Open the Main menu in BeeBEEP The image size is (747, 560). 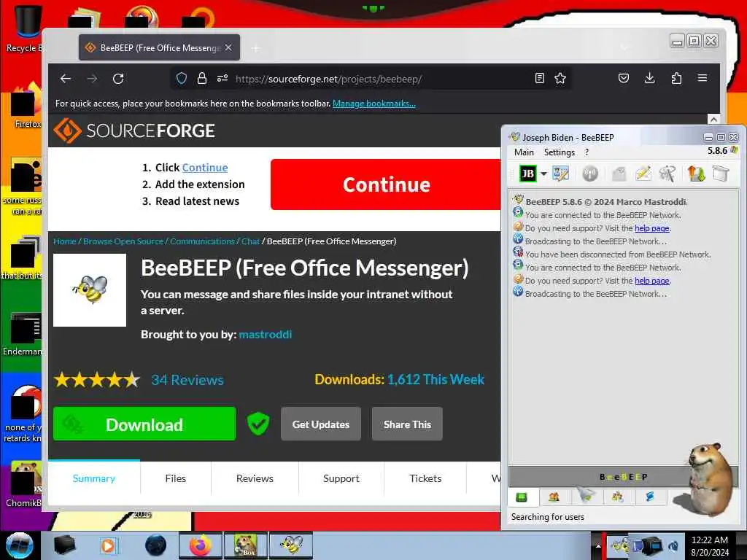pyautogui.click(x=524, y=152)
